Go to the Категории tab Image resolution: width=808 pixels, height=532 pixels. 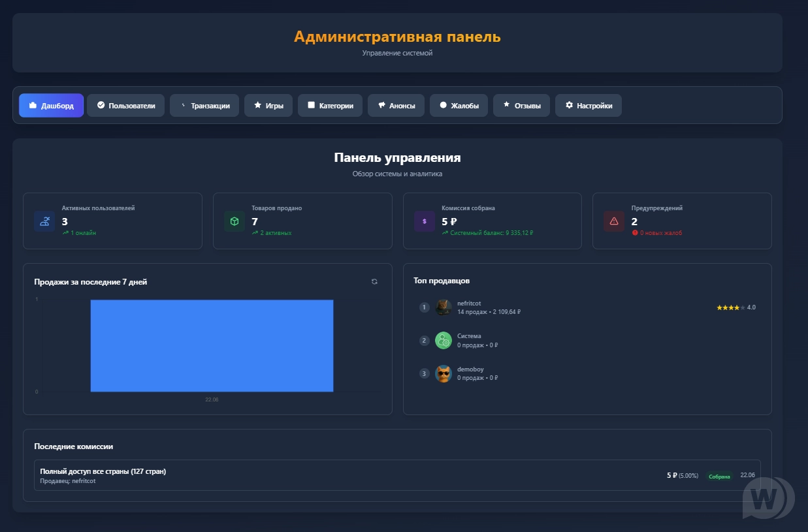click(x=330, y=106)
